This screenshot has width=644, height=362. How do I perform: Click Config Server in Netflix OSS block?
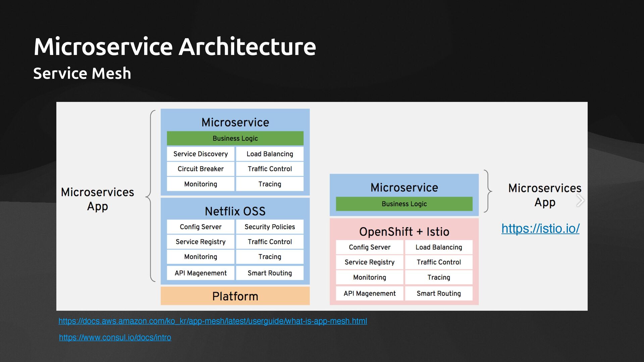pos(201,227)
